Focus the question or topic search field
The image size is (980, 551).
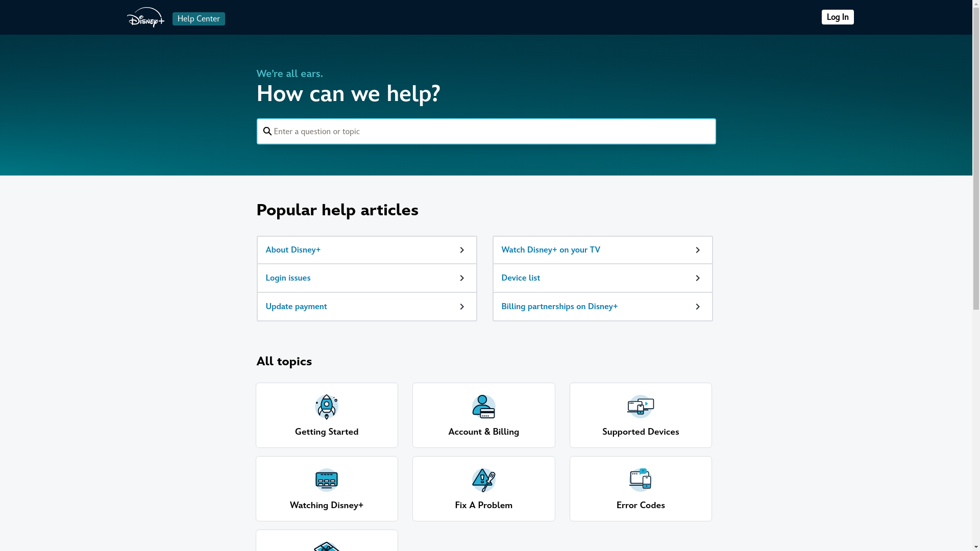[x=486, y=131]
